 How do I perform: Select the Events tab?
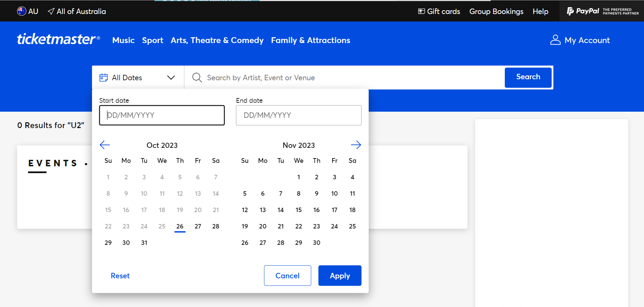click(53, 163)
